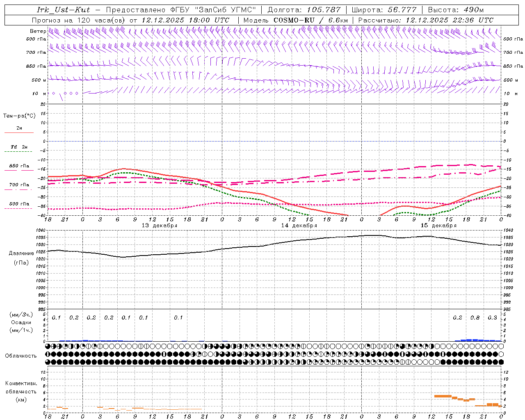The image size is (525, 420).
Task: Click the 2м temperature legend line sample
Action: click(x=19, y=133)
